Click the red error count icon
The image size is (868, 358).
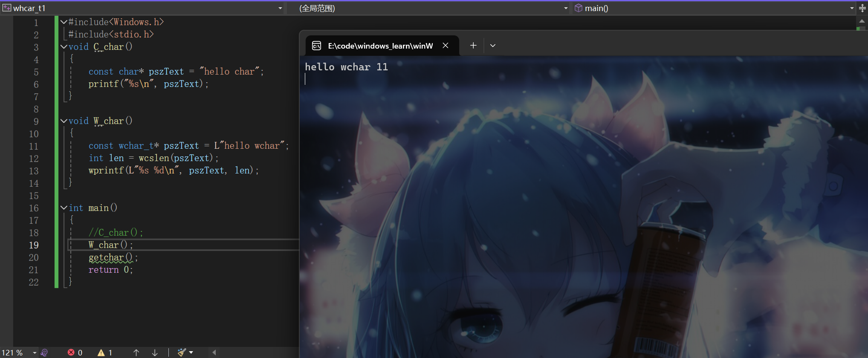click(71, 352)
